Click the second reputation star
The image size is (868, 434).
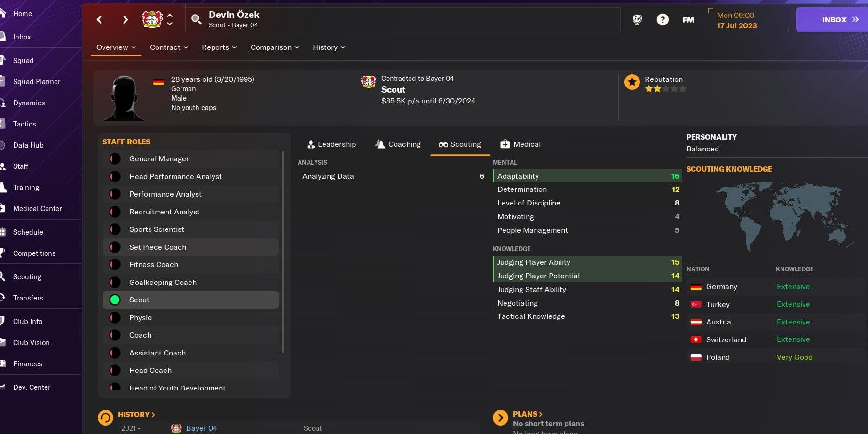coord(657,88)
